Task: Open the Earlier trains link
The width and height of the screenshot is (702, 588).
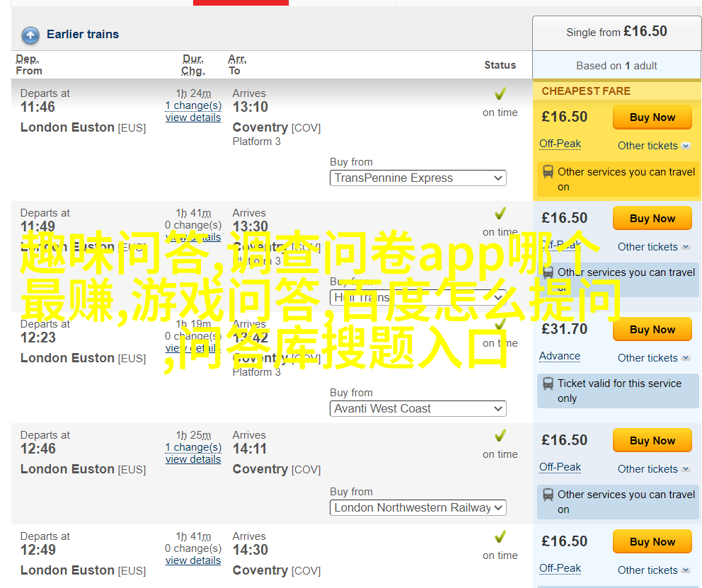Action: 83,34
